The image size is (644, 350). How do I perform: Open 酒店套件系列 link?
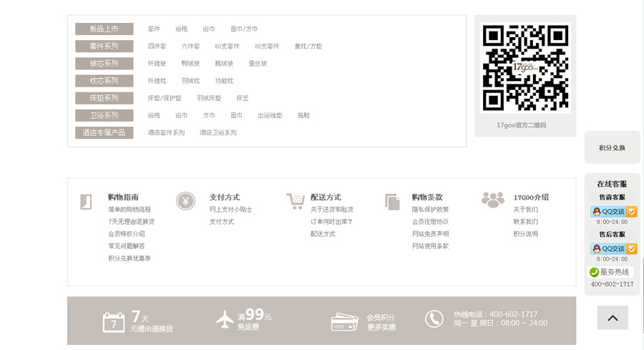coord(166,132)
